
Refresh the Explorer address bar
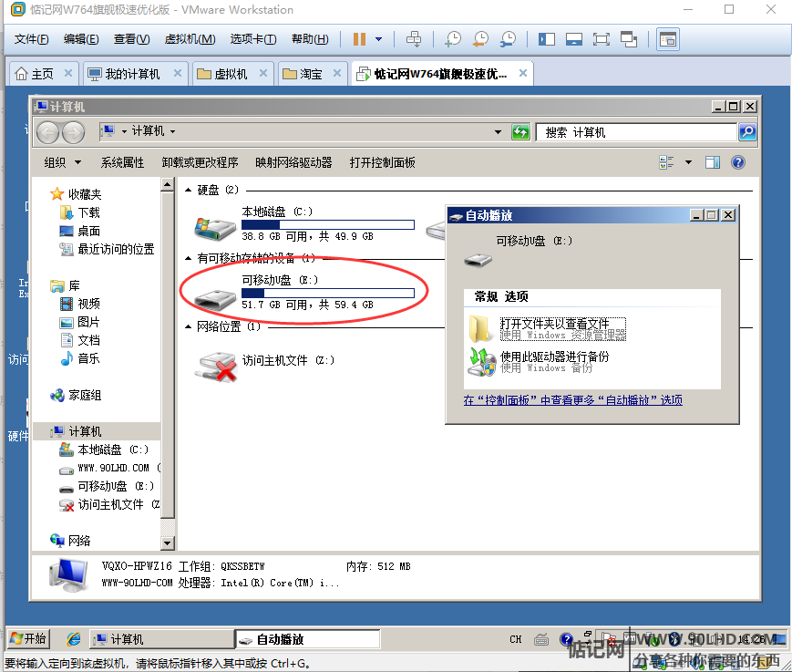coord(520,132)
